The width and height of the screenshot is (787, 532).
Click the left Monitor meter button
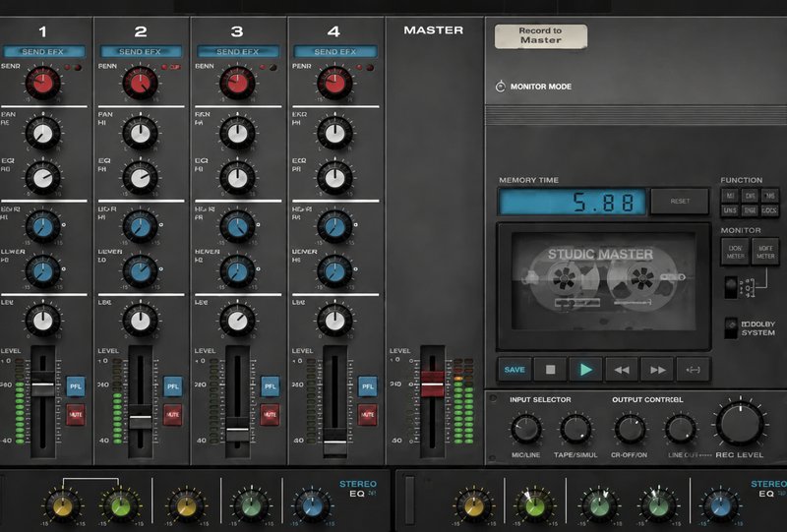pyautogui.click(x=735, y=252)
